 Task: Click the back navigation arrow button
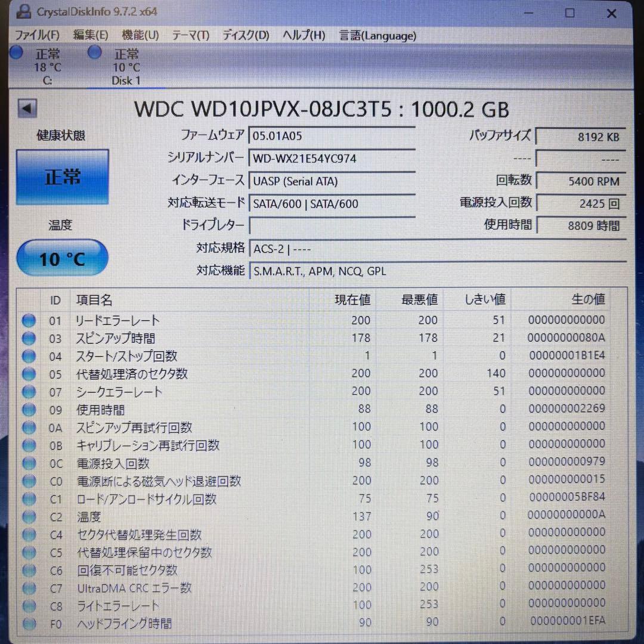(26, 108)
